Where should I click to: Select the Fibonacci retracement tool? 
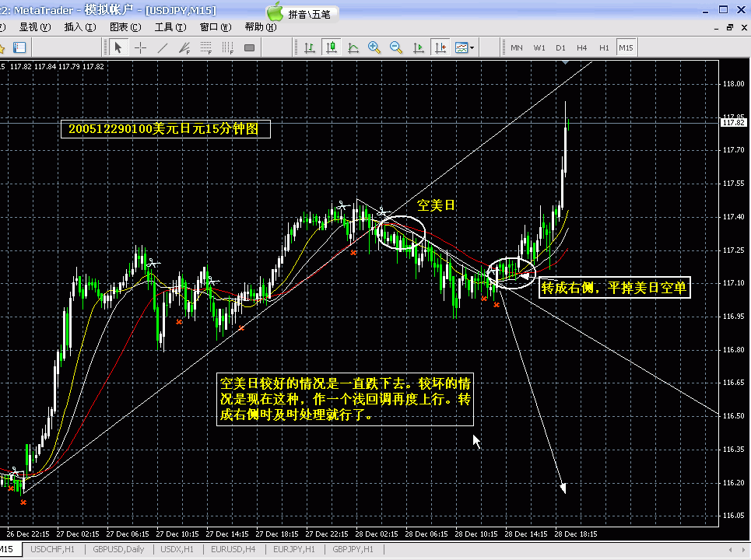[x=206, y=47]
